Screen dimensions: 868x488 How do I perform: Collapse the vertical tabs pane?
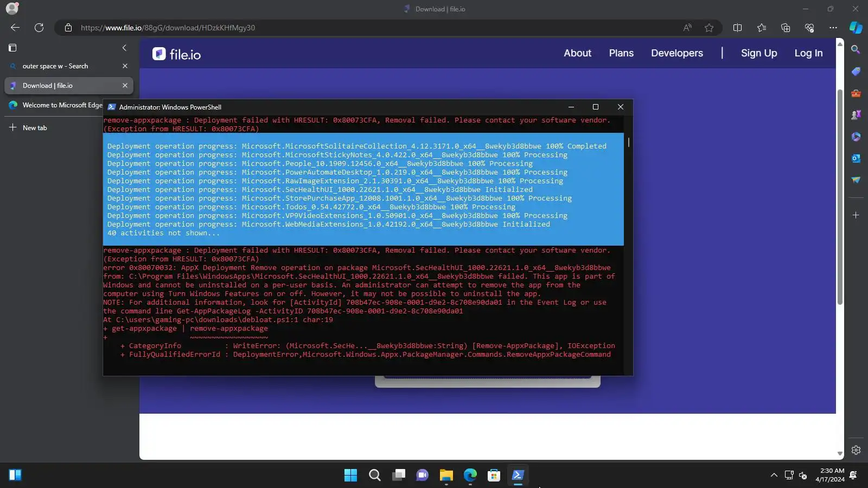click(x=124, y=48)
